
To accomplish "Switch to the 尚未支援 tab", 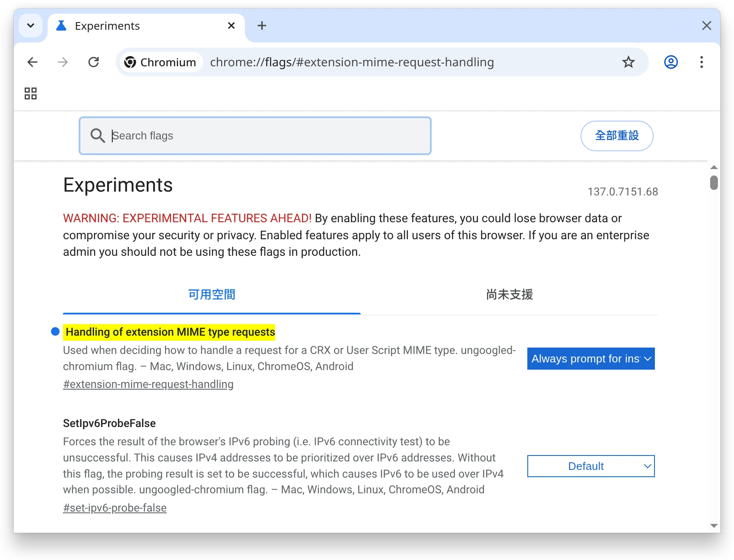I will tap(509, 294).
